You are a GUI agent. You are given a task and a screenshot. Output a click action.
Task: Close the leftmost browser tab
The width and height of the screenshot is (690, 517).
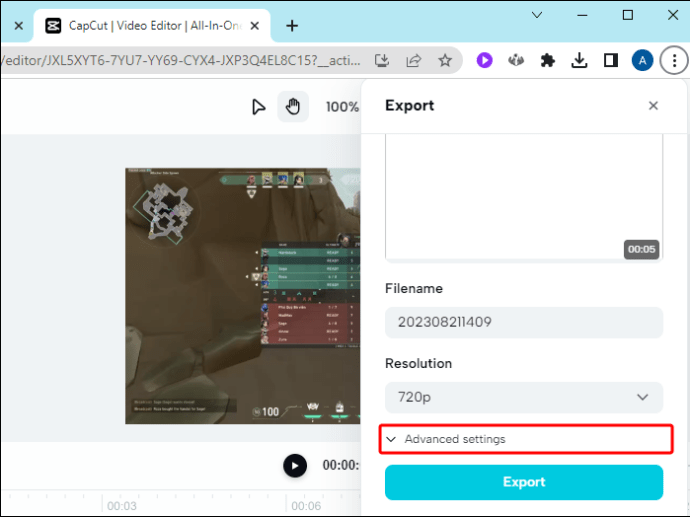(18, 26)
